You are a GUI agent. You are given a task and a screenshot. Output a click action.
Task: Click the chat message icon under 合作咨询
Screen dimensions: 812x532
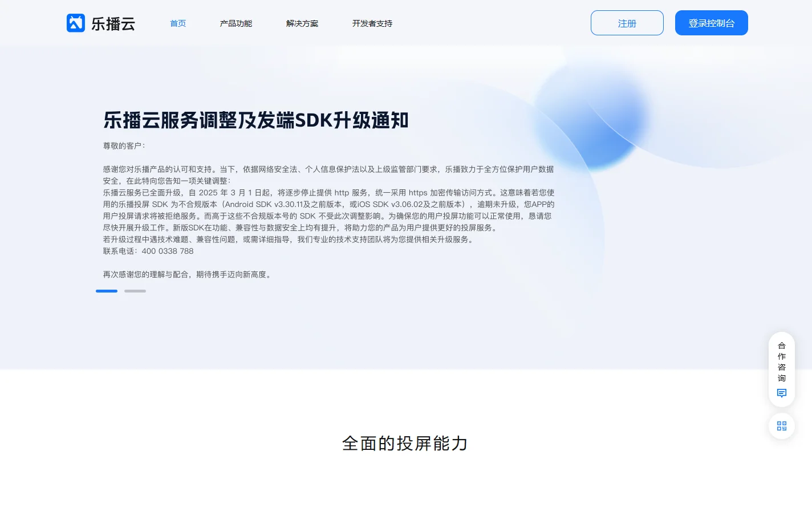(782, 393)
